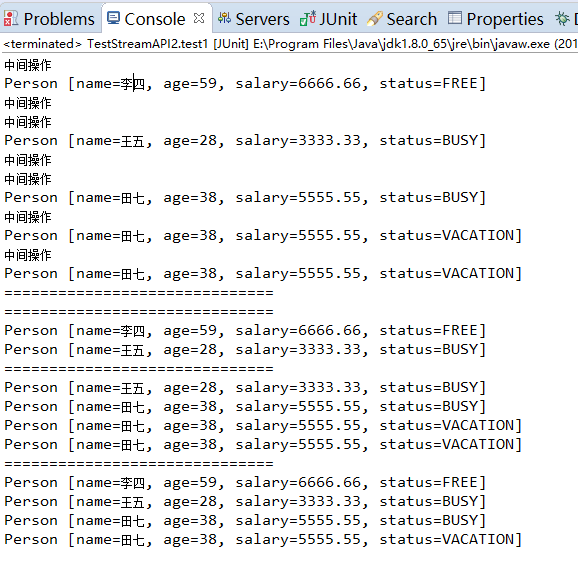Close the Console tab
Image resolution: width=578 pixels, height=565 pixels.
coord(199,18)
